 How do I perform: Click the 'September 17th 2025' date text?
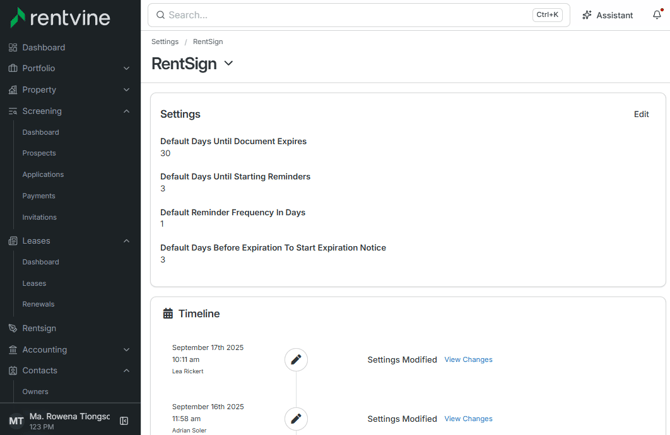click(x=208, y=347)
